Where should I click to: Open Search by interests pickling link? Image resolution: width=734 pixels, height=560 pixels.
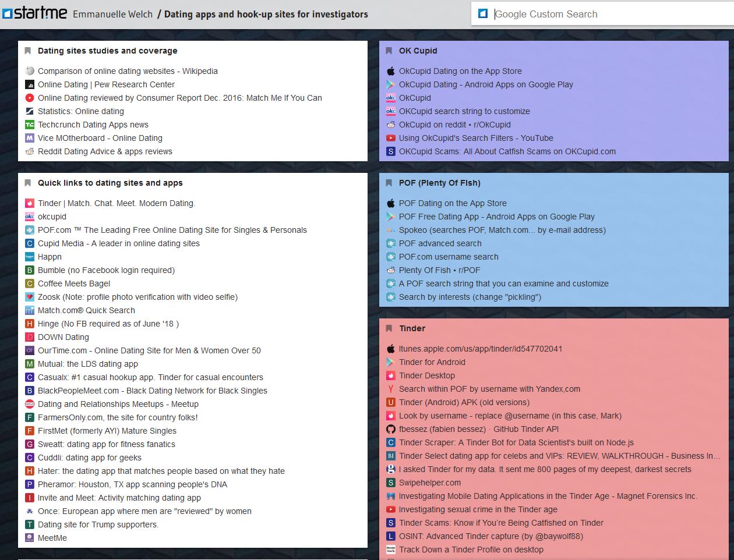pos(470,297)
